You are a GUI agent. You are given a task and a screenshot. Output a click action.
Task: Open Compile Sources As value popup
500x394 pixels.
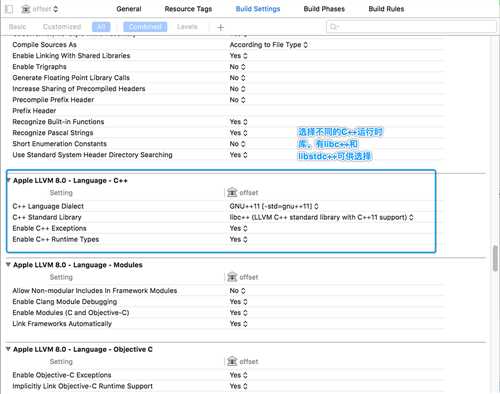[x=268, y=45]
